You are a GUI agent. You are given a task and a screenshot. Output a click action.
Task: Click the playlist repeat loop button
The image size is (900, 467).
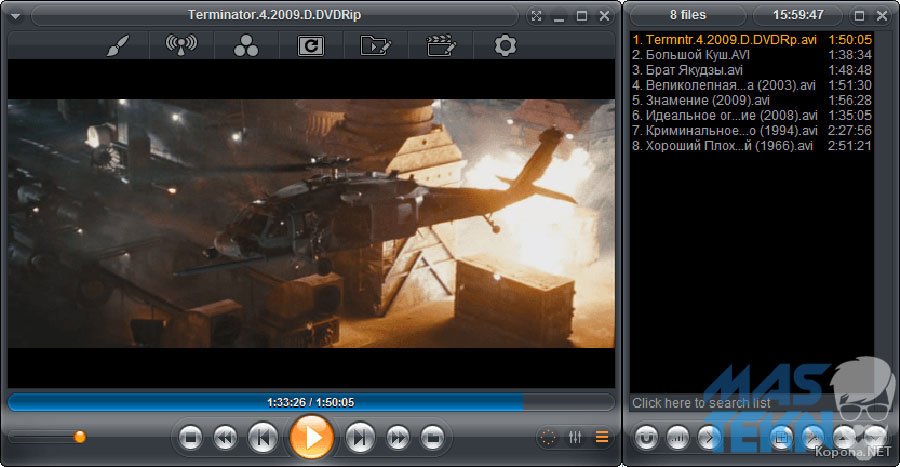coord(646,438)
